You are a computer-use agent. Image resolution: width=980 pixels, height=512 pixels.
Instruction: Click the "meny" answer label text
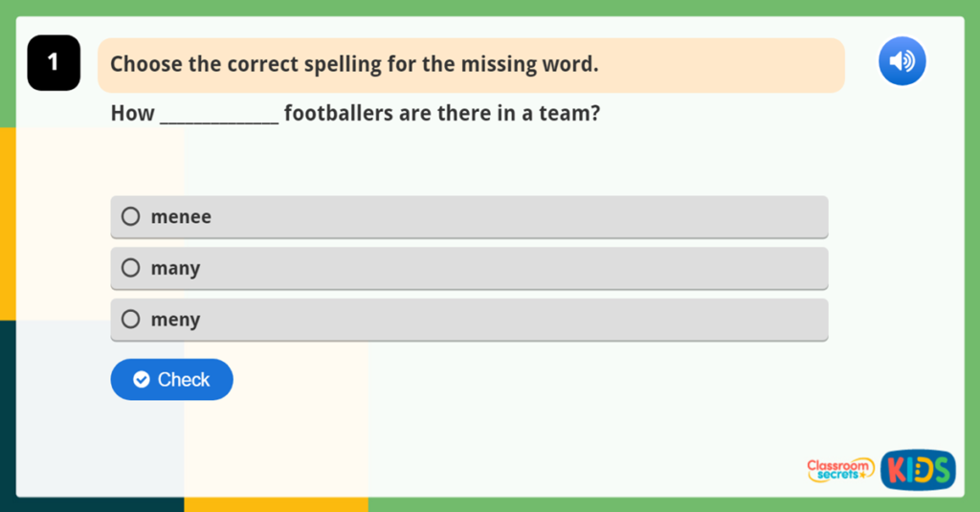click(175, 320)
